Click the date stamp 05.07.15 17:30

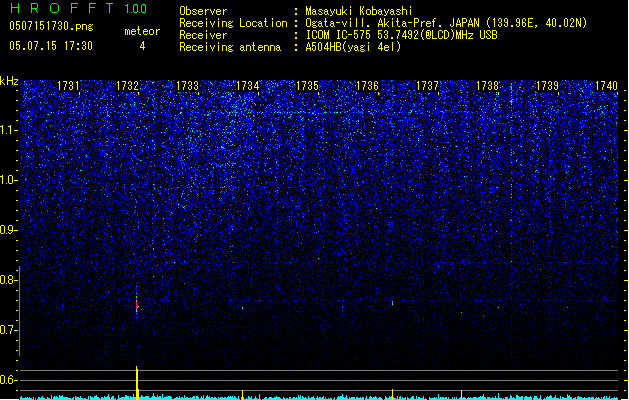click(51, 46)
